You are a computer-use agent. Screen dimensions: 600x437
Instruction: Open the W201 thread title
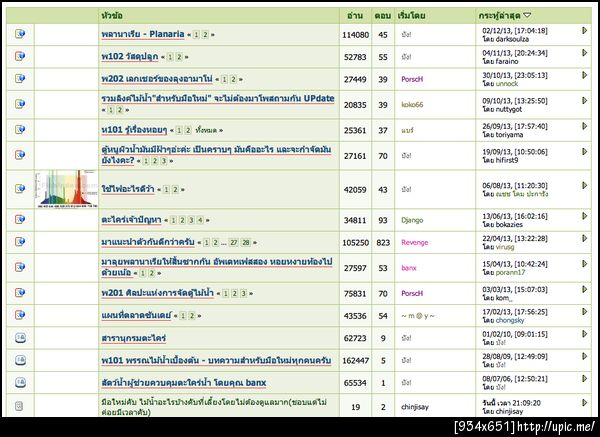point(157,293)
